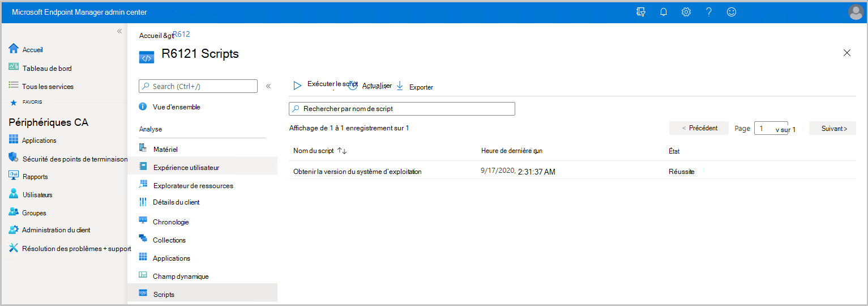This screenshot has width=868, height=306.
Task: Click the Accueil breadcrumb link
Action: tap(150, 35)
